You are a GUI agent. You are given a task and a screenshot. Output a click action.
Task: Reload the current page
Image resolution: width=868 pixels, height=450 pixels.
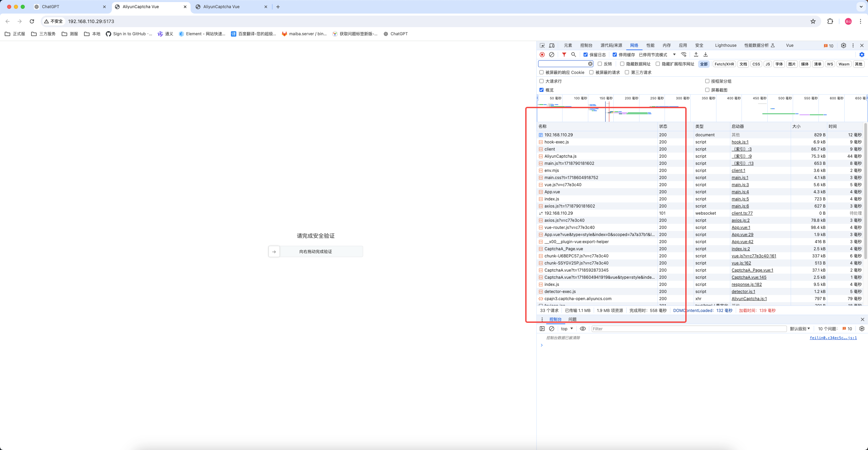pyautogui.click(x=32, y=21)
